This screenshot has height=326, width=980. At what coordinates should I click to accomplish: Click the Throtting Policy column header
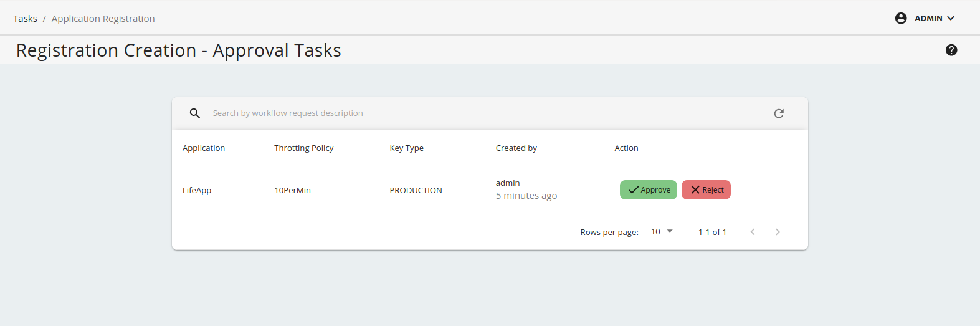[304, 148]
